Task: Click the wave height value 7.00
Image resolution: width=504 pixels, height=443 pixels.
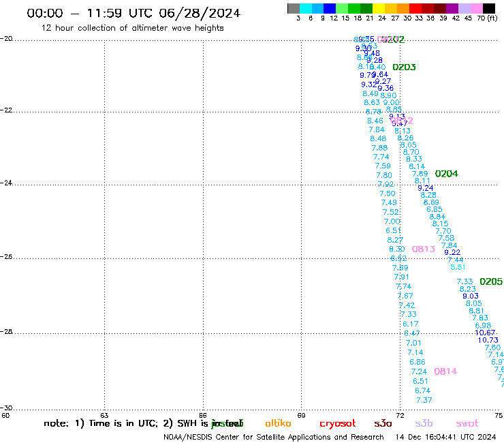Action: click(x=392, y=221)
